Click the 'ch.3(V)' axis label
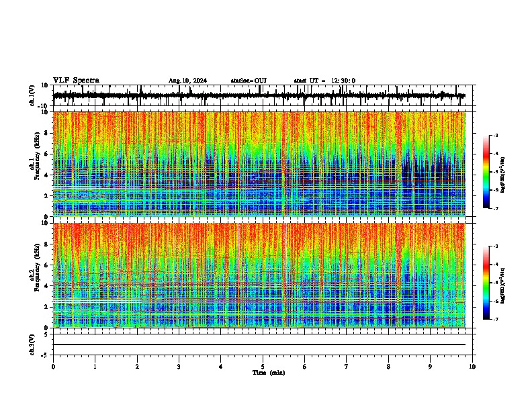Viewport: 532px width, 411px height. coord(32,345)
